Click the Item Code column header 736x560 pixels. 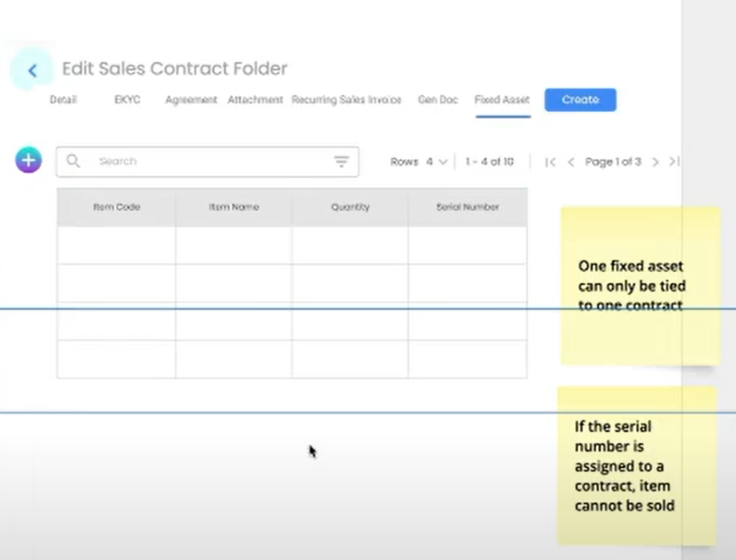[117, 207]
